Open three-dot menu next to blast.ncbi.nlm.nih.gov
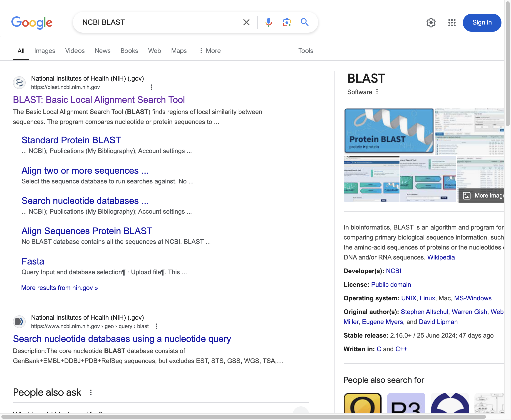 point(151,87)
